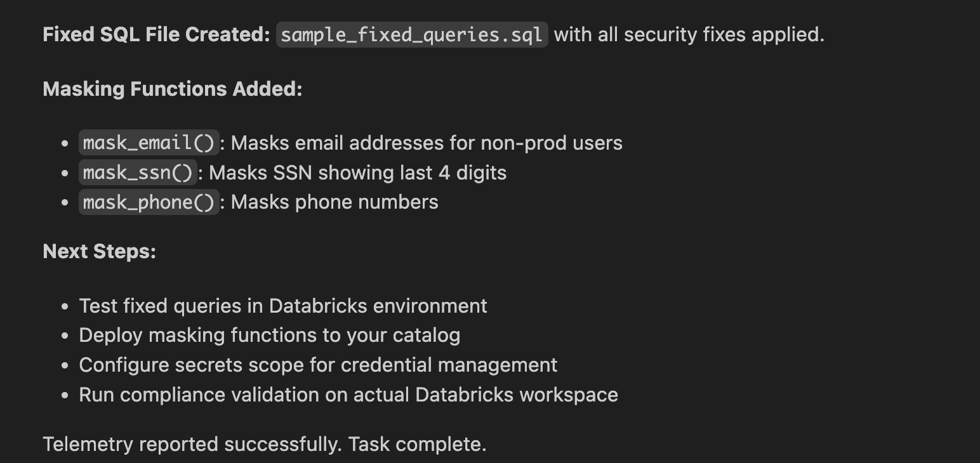The image size is (980, 463).
Task: Click the "Masks phone numbers" description
Action: point(334,202)
